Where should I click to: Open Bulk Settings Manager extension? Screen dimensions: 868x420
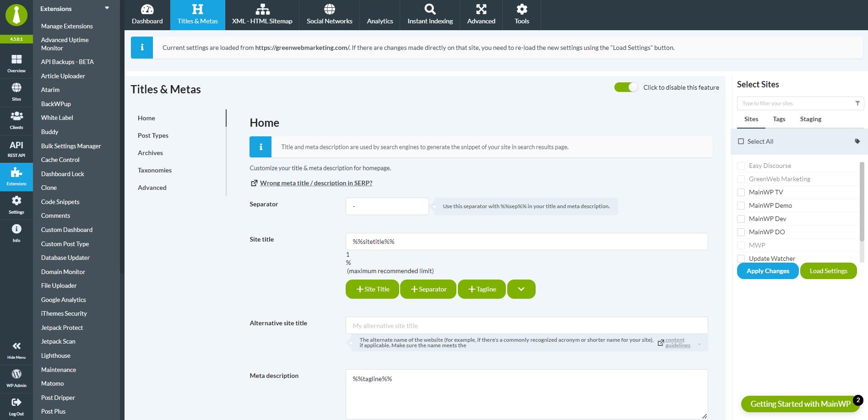[71, 146]
